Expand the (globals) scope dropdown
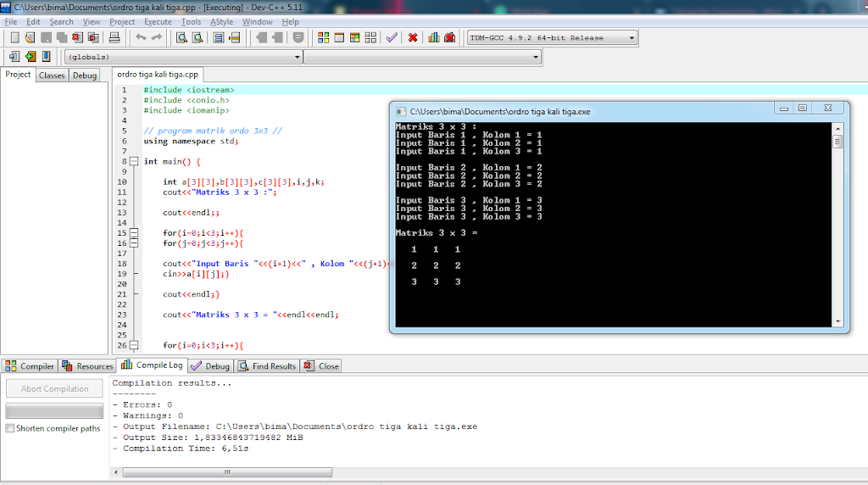Image resolution: width=868 pixels, height=485 pixels. 297,57
